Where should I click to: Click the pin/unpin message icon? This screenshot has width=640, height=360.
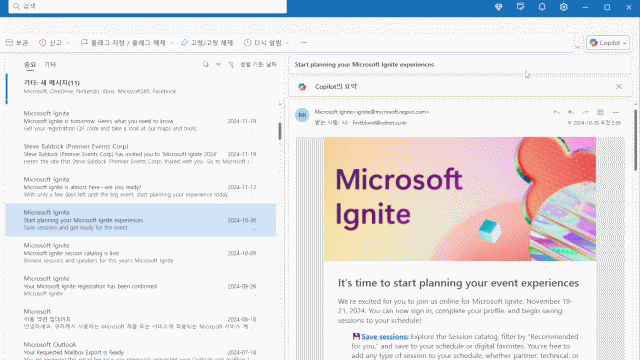(x=184, y=42)
